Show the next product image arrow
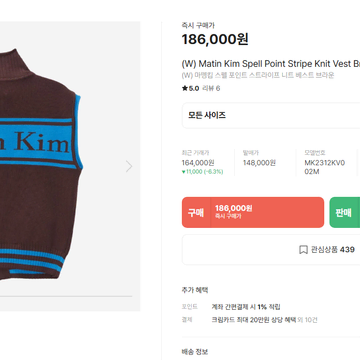 pyautogui.click(x=129, y=166)
